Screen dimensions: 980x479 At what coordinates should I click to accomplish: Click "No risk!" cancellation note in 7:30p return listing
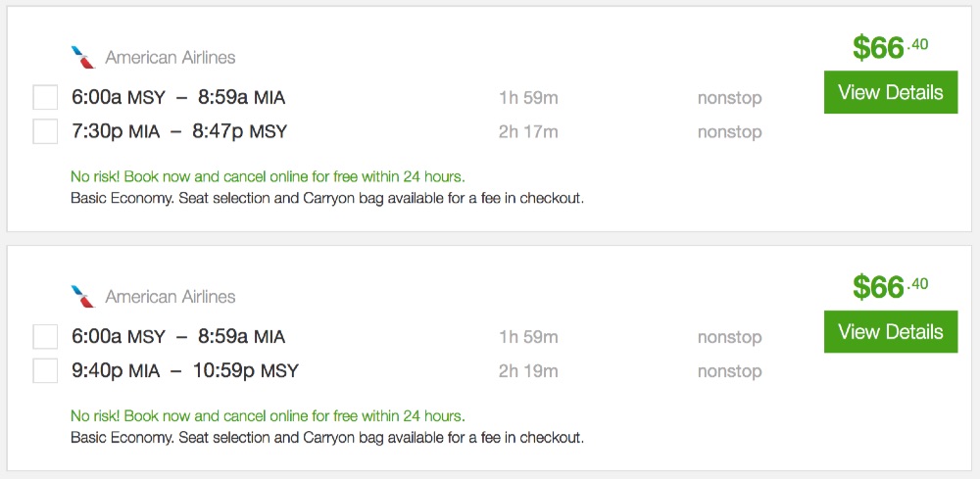tap(268, 177)
